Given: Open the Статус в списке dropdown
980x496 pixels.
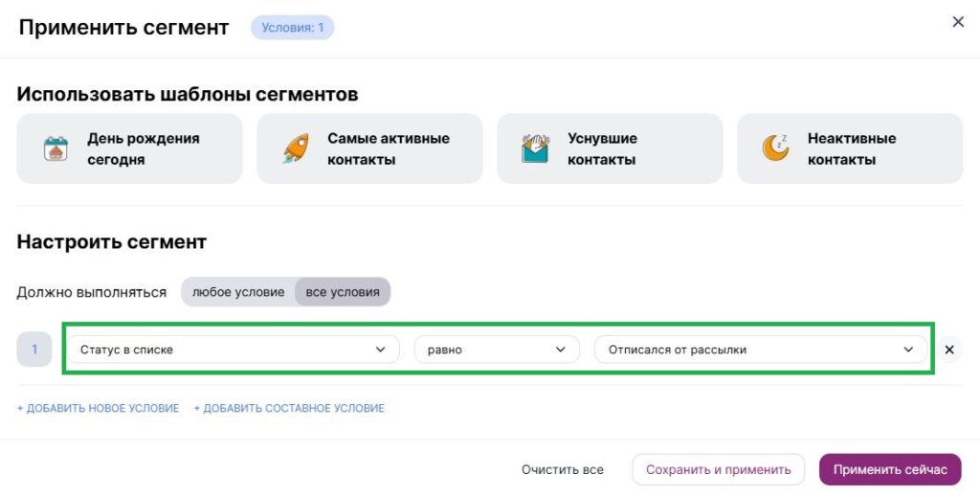Looking at the screenshot, I should [x=234, y=349].
